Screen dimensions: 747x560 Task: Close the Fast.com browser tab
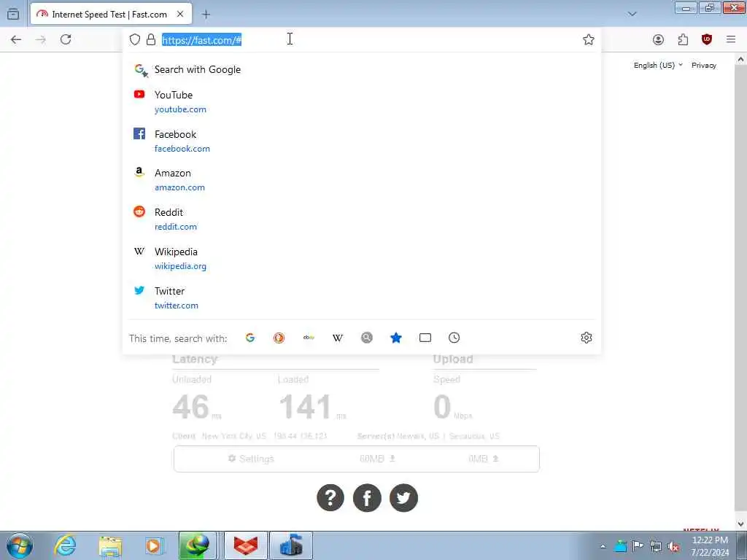point(180,15)
